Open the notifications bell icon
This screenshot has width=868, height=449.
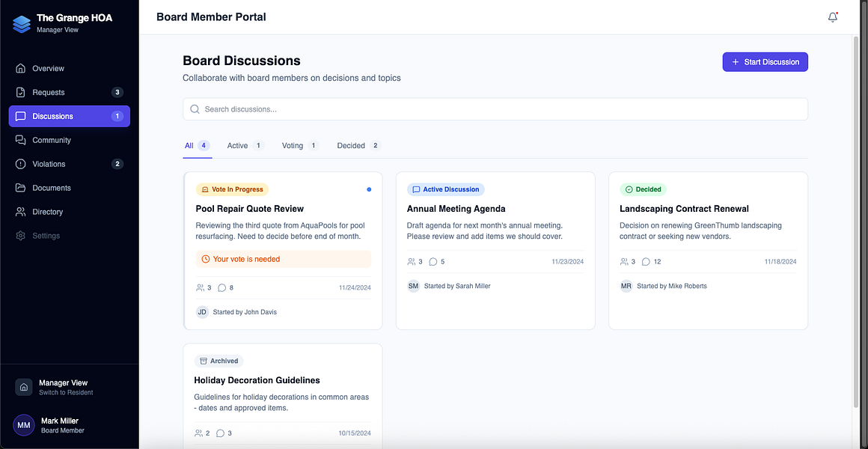(833, 17)
